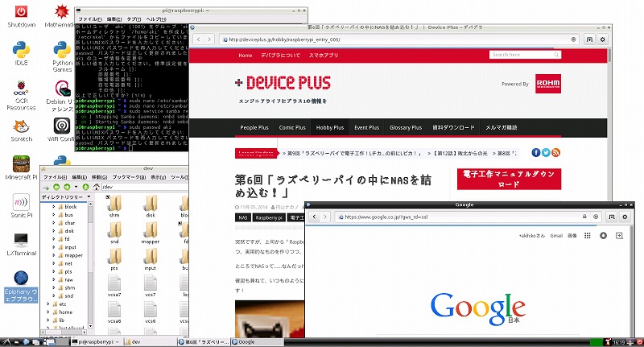Image resolution: width=644 pixels, height=347 pixels.
Task: Expand the lib folder in directory tree
Action: click(x=48, y=320)
